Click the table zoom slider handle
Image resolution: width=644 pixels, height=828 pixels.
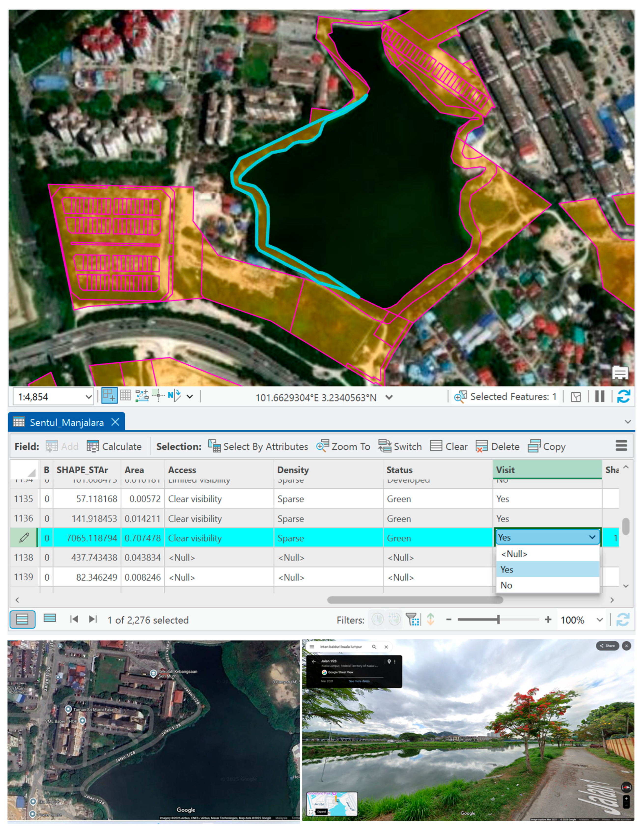tap(498, 619)
